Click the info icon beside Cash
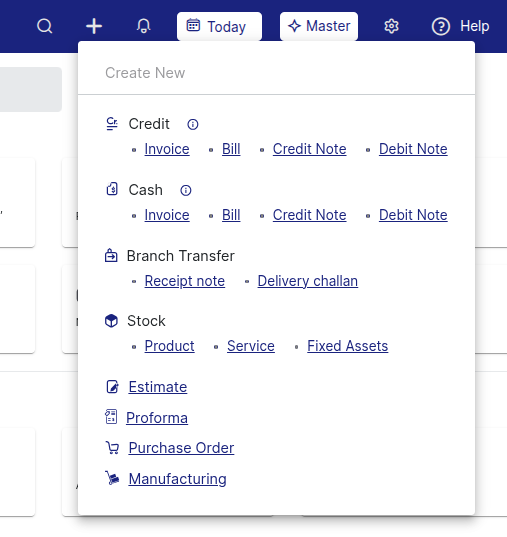This screenshot has height=537, width=507. click(x=186, y=190)
